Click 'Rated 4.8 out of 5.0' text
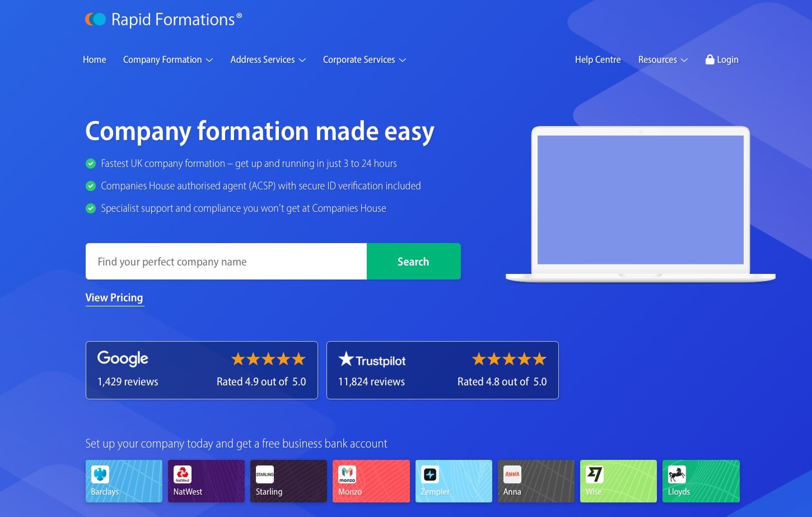Image resolution: width=812 pixels, height=517 pixels. [x=502, y=381]
